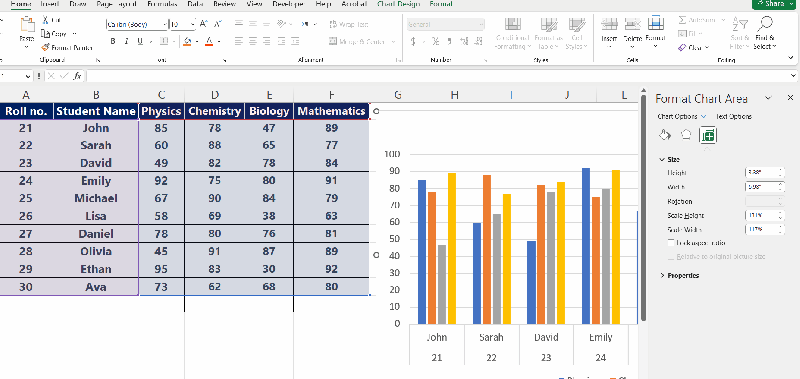Decrease font size with the smaller A icon
800x379 pixels.
(218, 24)
